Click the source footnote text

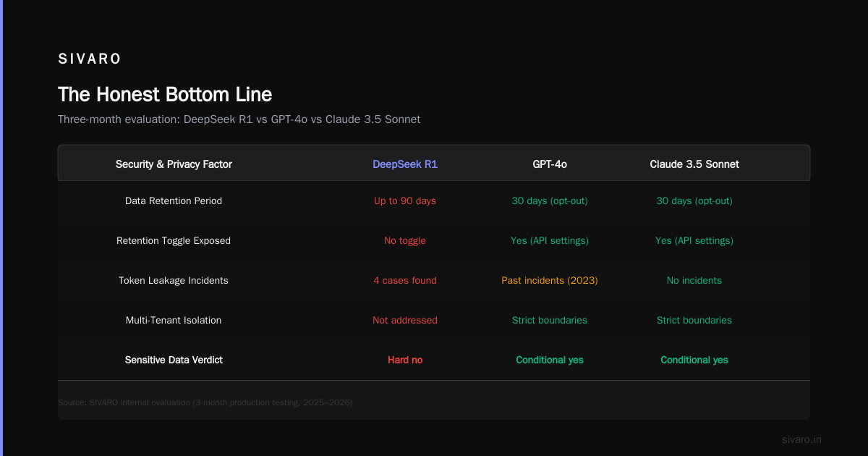205,402
